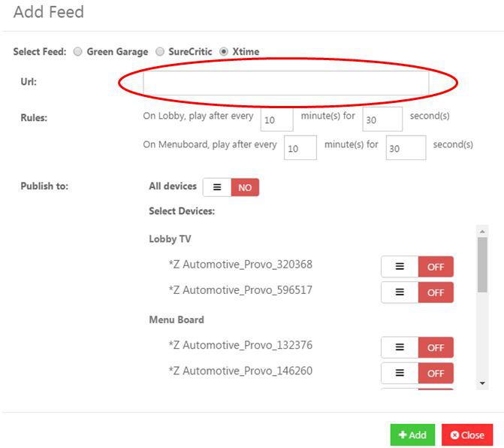The height and width of the screenshot is (448, 504).
Task: Click the Menu Board group heading
Action: pyautogui.click(x=177, y=319)
